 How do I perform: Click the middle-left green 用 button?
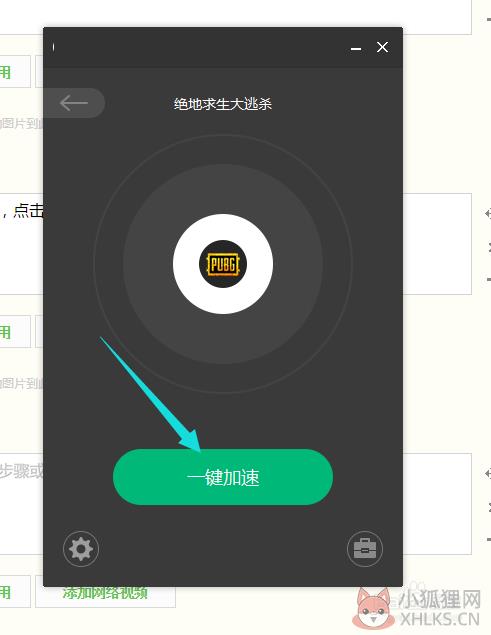pos(15,332)
